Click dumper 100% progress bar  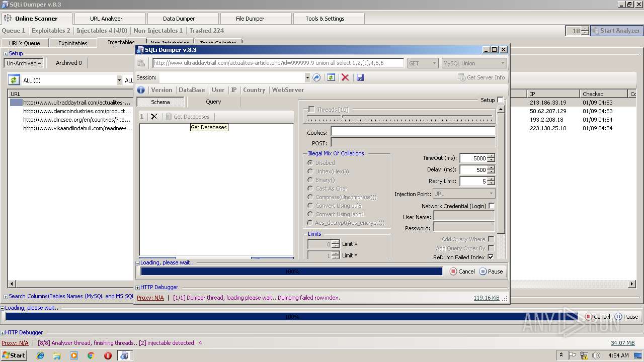pos(292,271)
